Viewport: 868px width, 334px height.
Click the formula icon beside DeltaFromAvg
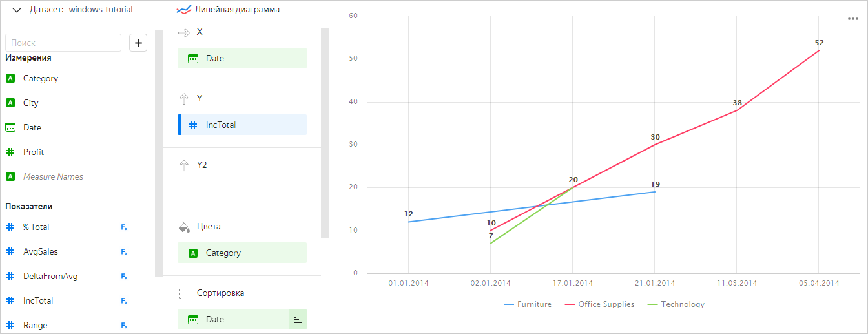click(124, 277)
